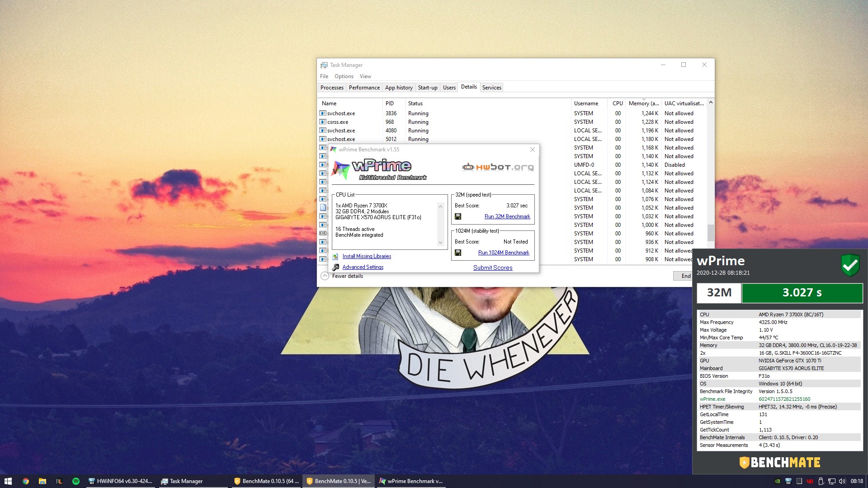
Task: Click the CPU List scrollbar track
Action: point(440,225)
